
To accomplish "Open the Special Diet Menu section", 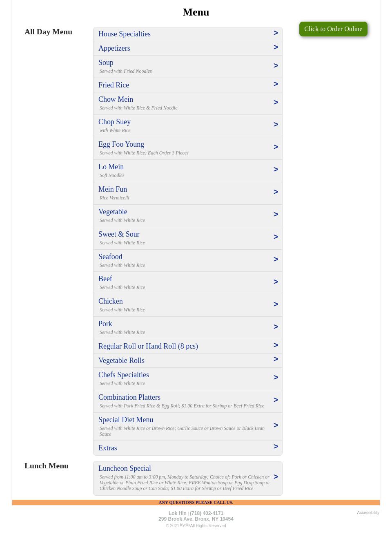I will coord(188,427).
